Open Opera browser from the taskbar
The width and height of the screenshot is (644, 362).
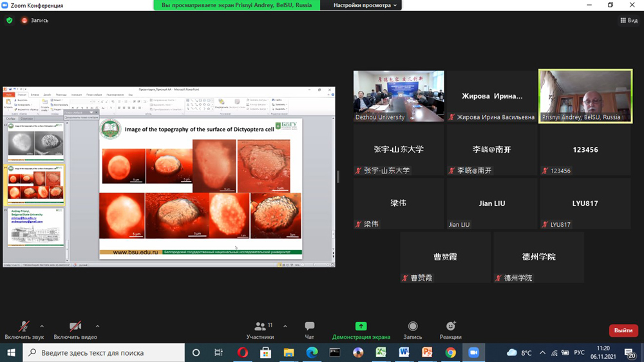[x=242, y=352]
